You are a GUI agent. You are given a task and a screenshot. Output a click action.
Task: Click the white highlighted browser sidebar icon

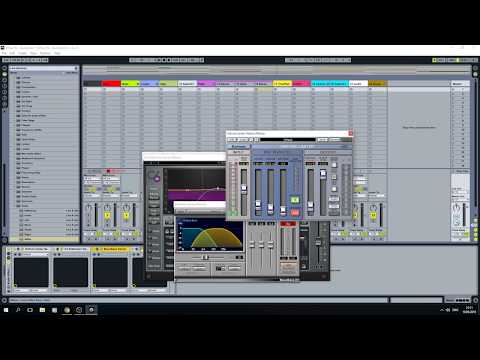click(x=5, y=74)
